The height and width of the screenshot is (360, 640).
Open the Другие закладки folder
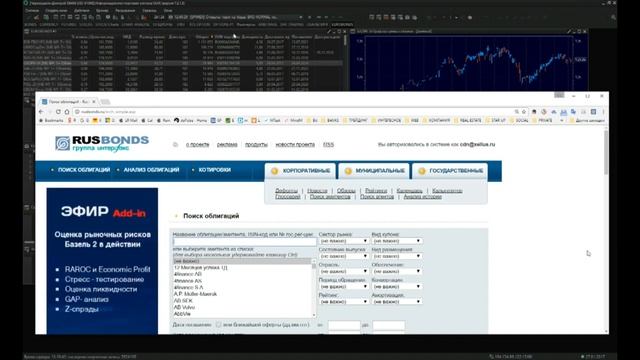click(x=587, y=120)
